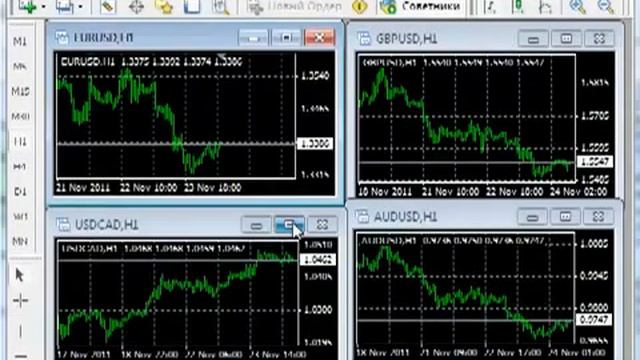
Task: Click the GBPUSD,H1 window title icon
Action: pos(364,38)
